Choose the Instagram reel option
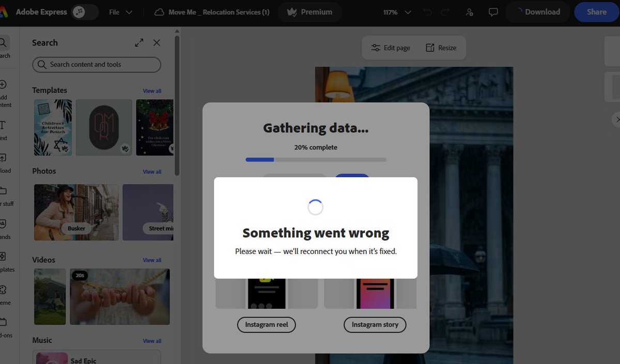 coord(267,325)
